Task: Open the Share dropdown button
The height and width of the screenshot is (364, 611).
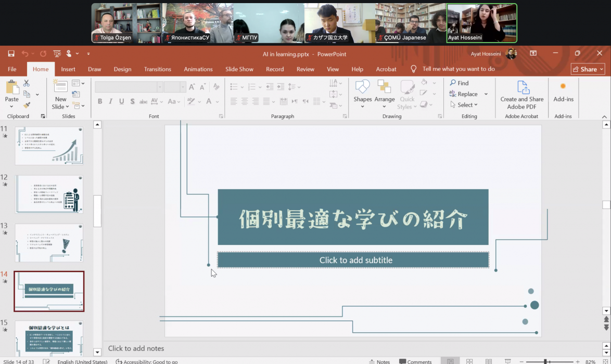Action: (x=589, y=69)
